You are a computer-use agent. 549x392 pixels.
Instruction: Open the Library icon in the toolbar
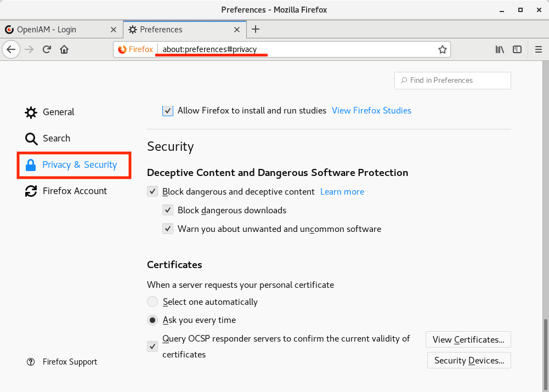tap(500, 49)
